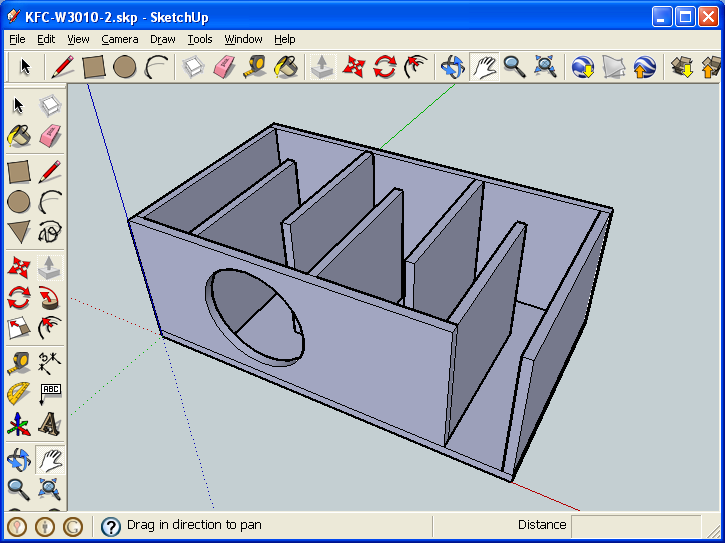Choose the Circle tool in the side tool palette
Image resolution: width=725 pixels, height=543 pixels.
pyautogui.click(x=18, y=202)
